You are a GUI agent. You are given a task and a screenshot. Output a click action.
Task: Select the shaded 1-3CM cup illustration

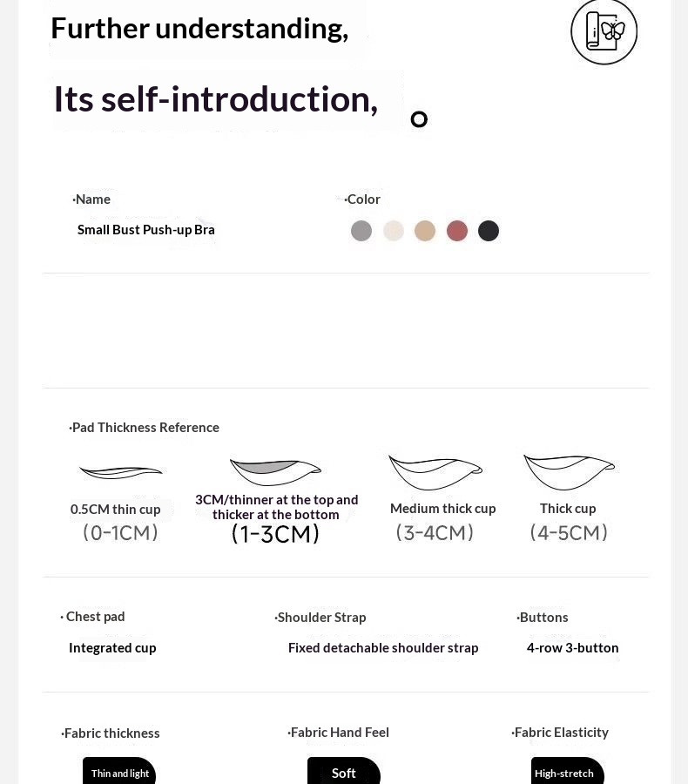275,471
